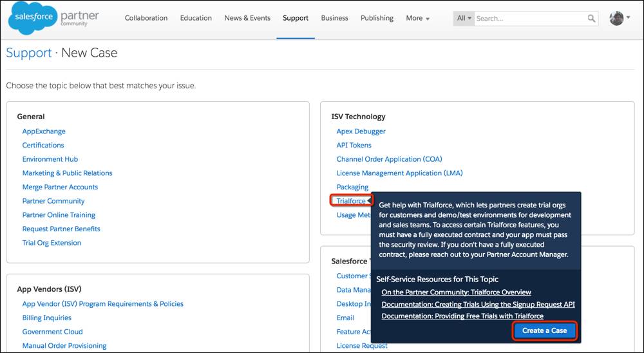Screen dimensions: 644x353
Task: Select the Billing Inquiries topic
Action: (47, 318)
